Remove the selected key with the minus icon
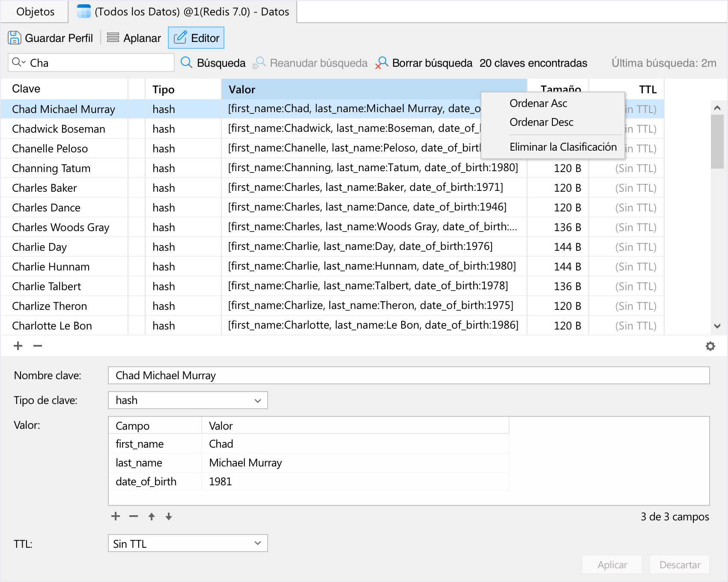This screenshot has height=582, width=728. [x=38, y=346]
